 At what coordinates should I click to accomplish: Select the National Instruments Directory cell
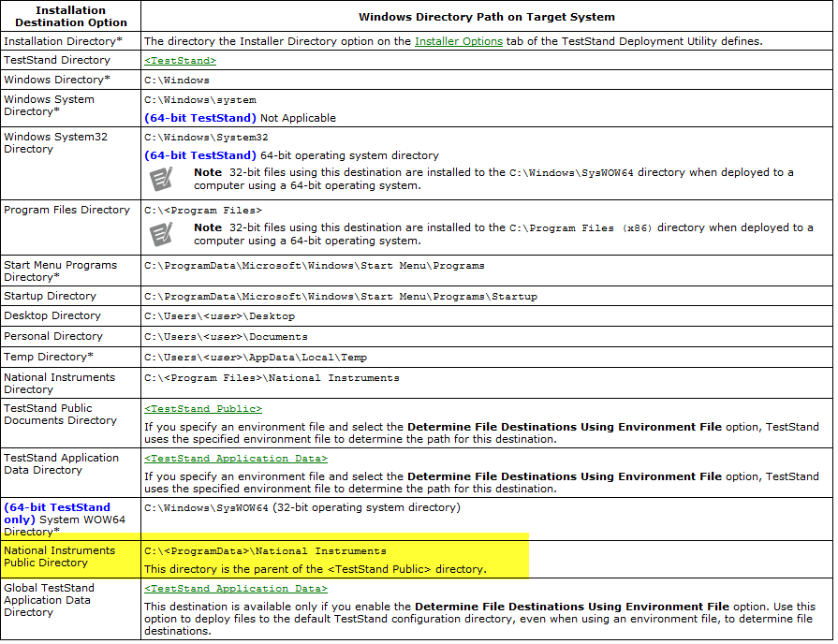[x=70, y=383]
